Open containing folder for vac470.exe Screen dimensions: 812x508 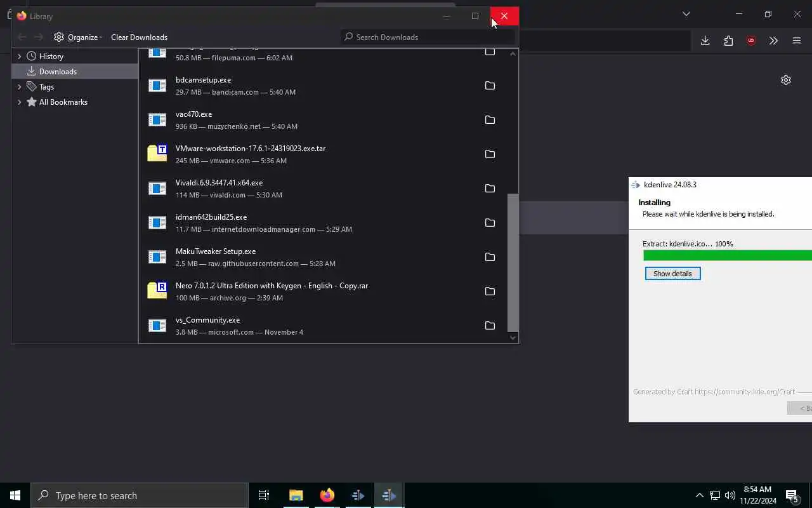click(x=490, y=120)
